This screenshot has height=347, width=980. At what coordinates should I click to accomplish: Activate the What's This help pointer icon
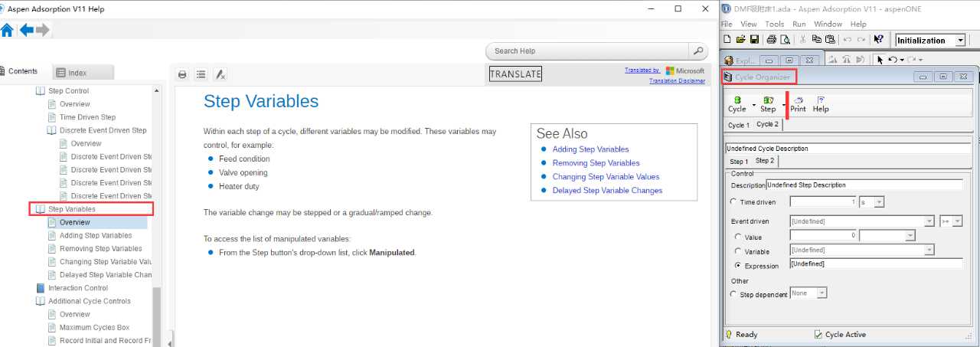(878, 40)
